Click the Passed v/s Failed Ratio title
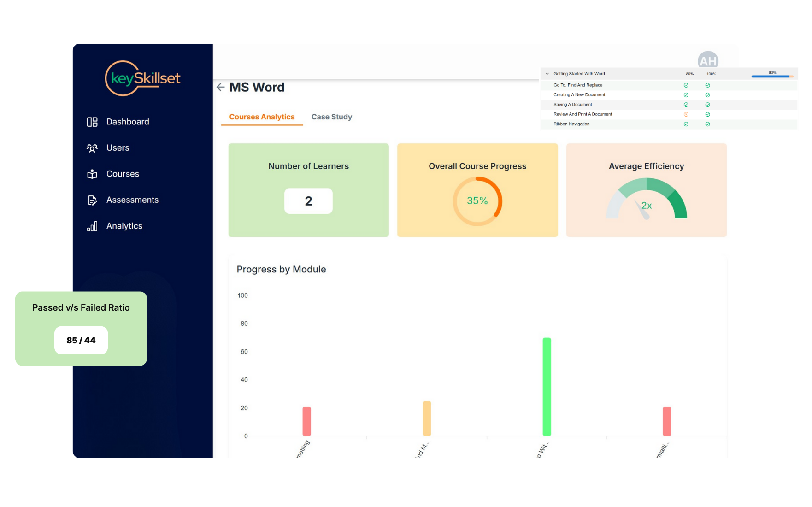812x507 pixels. coord(81,308)
